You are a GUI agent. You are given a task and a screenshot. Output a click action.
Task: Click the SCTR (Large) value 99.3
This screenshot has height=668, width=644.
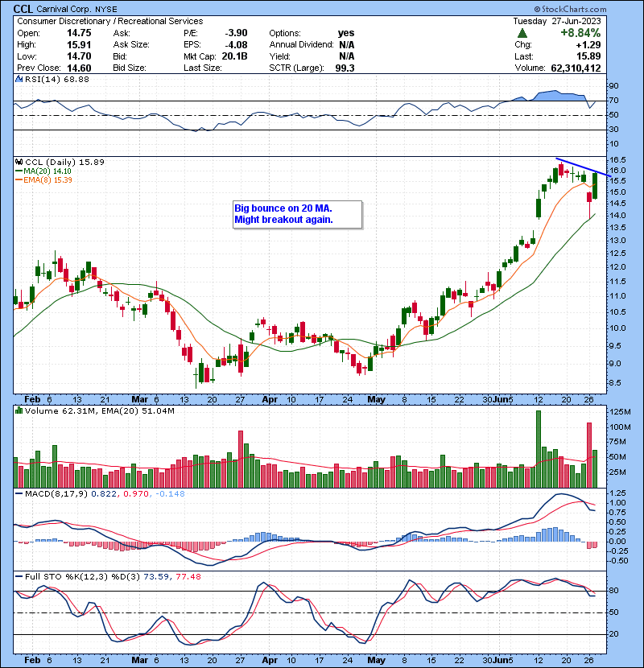(345, 68)
